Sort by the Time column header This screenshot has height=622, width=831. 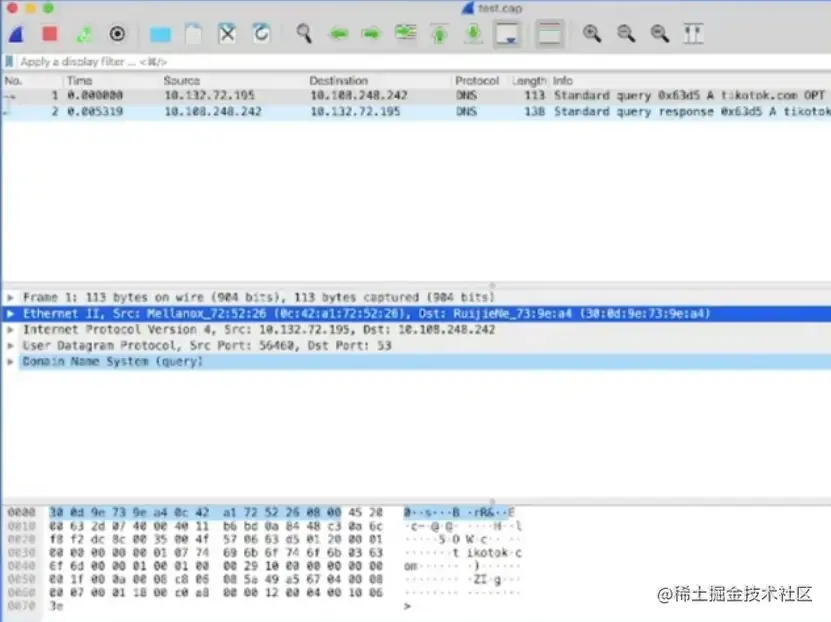tap(112, 81)
